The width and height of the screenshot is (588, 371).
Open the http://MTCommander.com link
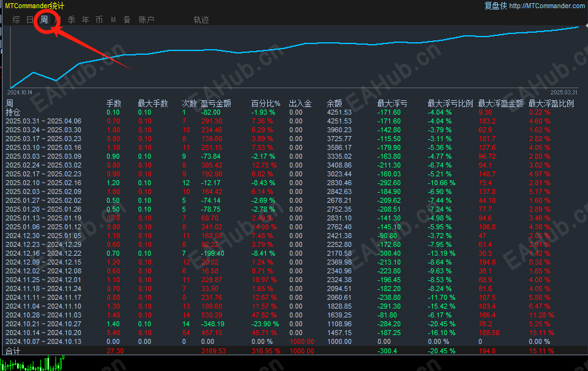coord(547,6)
